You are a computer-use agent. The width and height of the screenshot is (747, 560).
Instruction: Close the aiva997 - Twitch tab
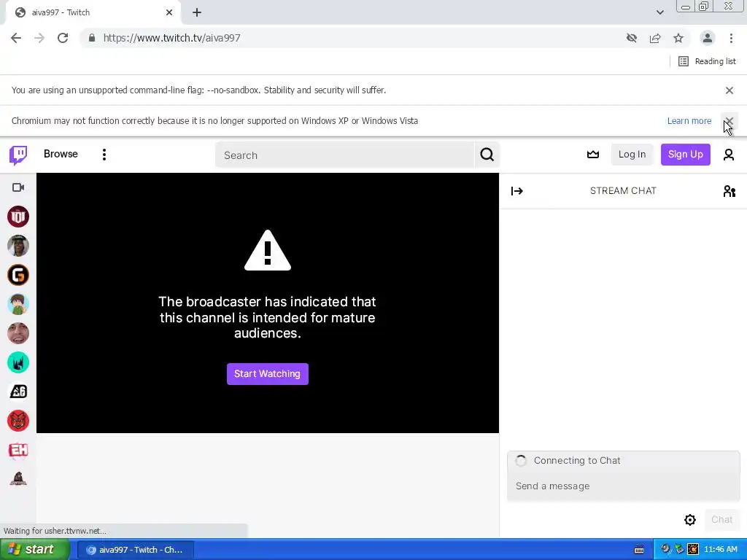pos(169,12)
